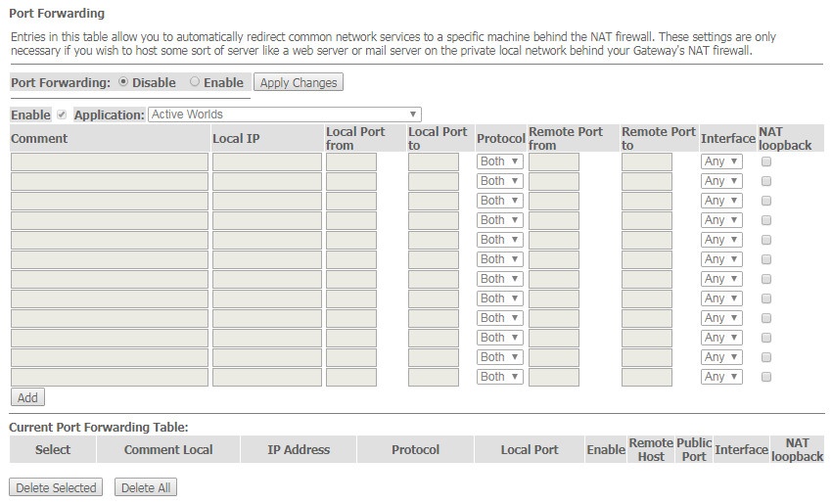Click the first row Remote Port to field
832x504 pixels.
click(x=647, y=161)
